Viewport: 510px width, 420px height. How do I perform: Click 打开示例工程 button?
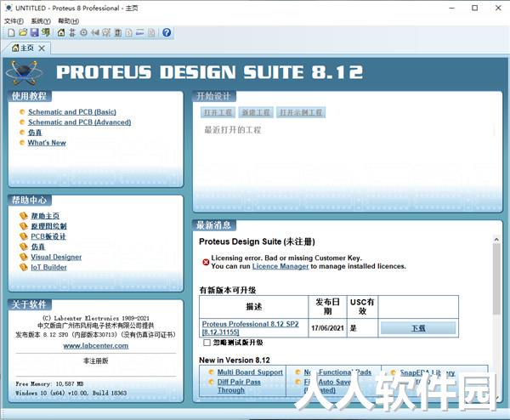pyautogui.click(x=301, y=112)
